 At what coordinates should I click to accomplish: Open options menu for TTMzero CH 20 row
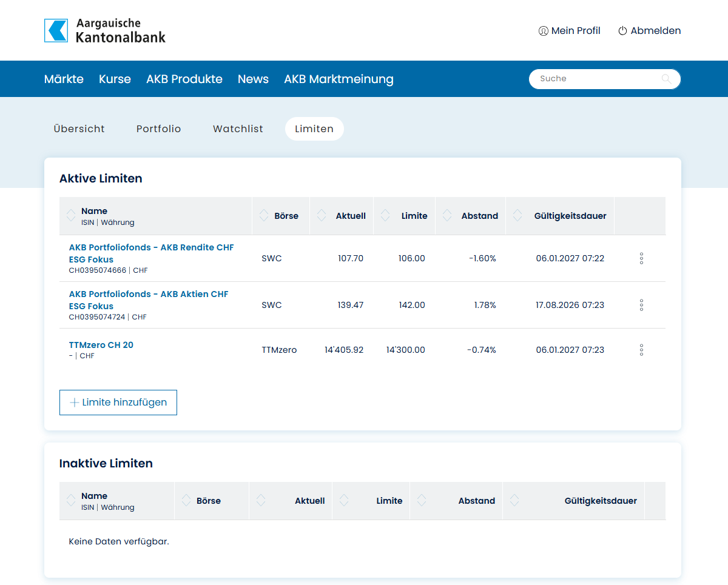click(641, 350)
